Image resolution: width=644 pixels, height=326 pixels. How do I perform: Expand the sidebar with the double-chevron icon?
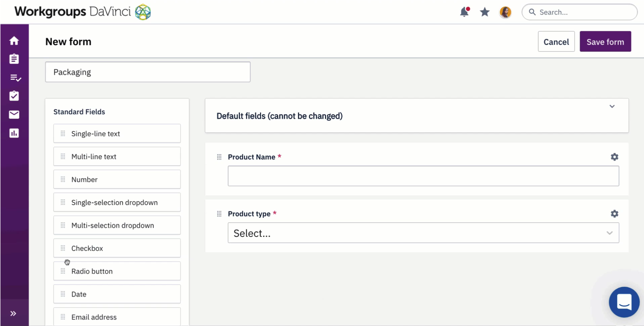(13, 313)
